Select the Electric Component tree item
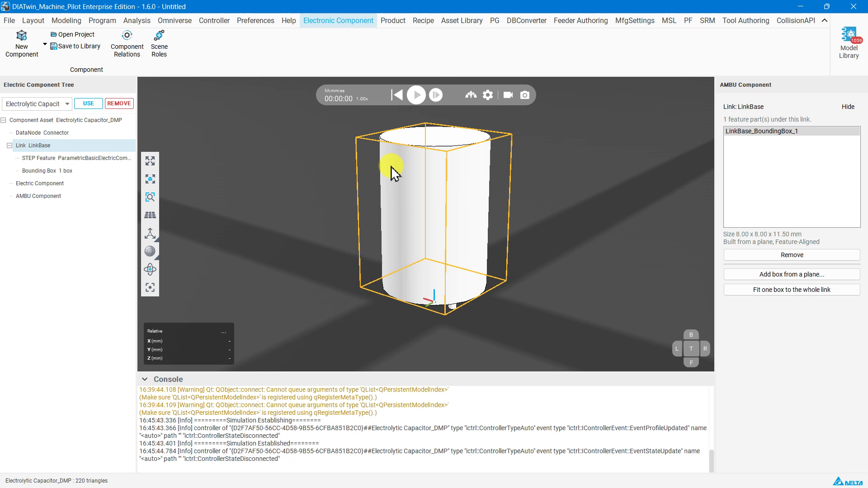 click(40, 183)
